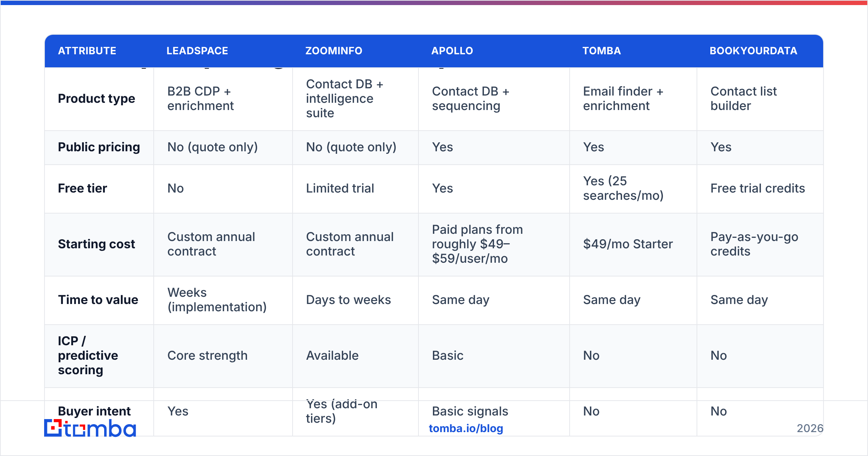Click Leadspace 'Yes' buyer intent cell
Image resolution: width=868 pixels, height=456 pixels.
(x=223, y=411)
